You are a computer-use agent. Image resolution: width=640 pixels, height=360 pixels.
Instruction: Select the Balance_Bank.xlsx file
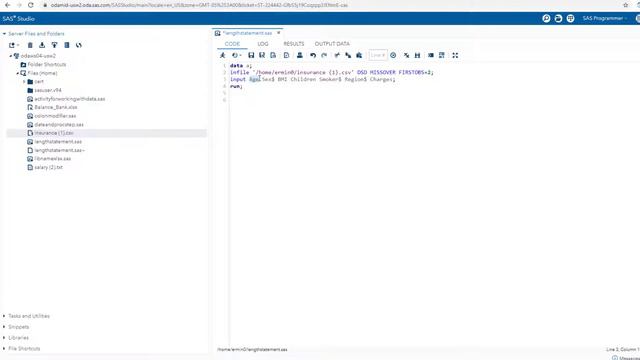[x=56, y=107]
